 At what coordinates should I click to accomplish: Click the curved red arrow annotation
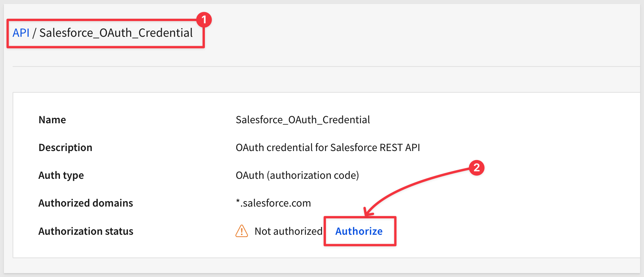pyautogui.click(x=411, y=183)
